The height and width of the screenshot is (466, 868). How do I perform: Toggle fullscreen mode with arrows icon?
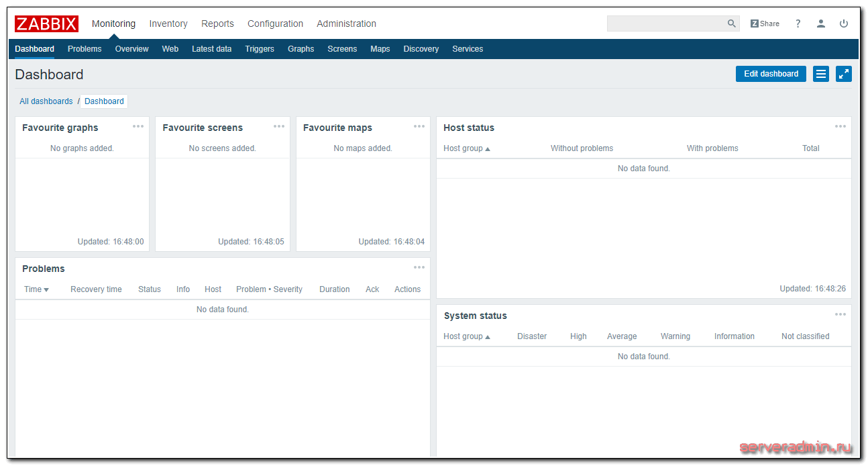[x=843, y=74]
